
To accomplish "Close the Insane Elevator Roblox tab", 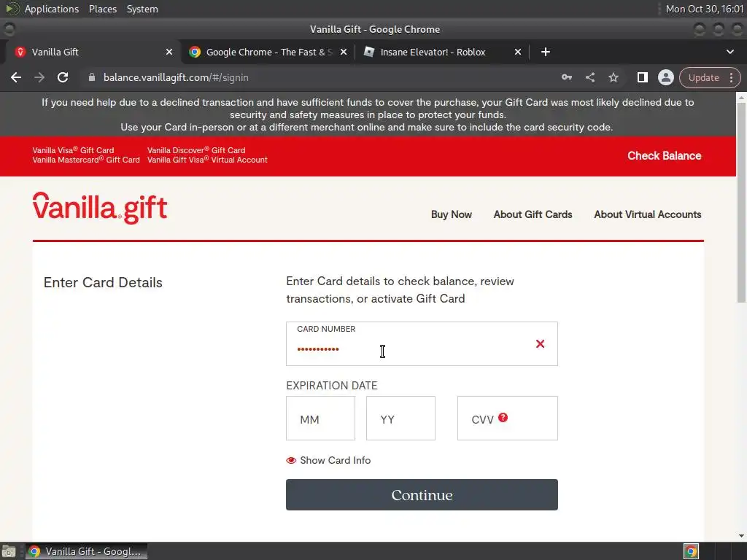I will (518, 52).
